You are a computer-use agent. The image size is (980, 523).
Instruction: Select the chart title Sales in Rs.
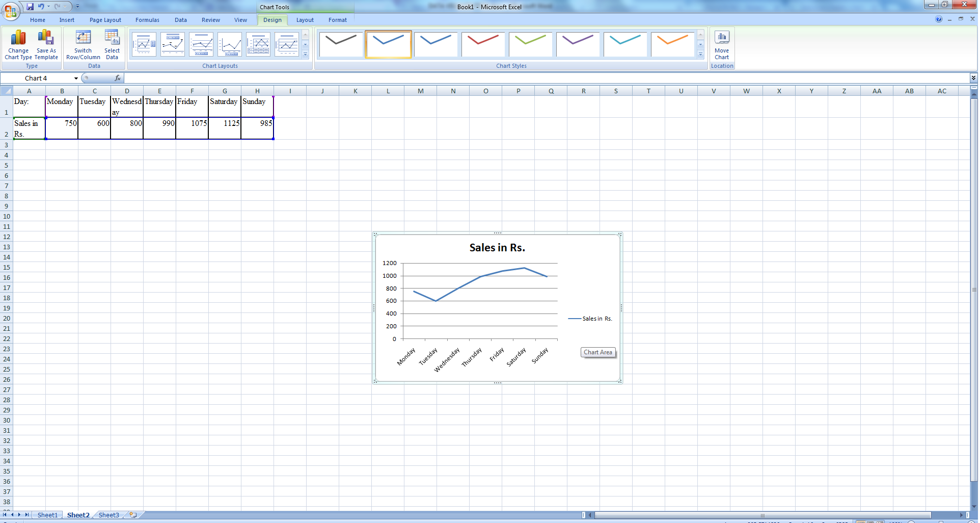point(497,248)
